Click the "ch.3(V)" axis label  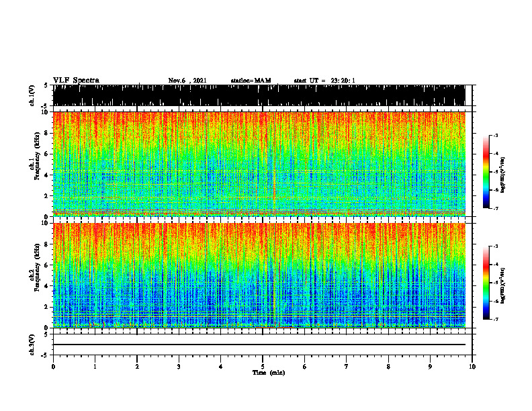[32, 345]
